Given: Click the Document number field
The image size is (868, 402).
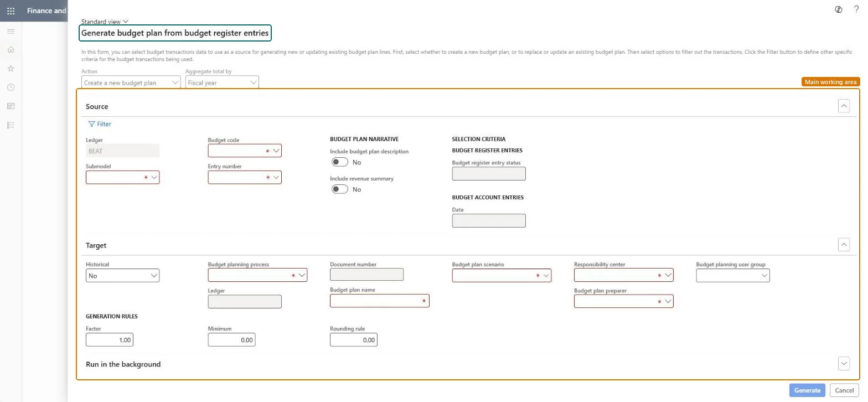Looking at the screenshot, I should 367,274.
